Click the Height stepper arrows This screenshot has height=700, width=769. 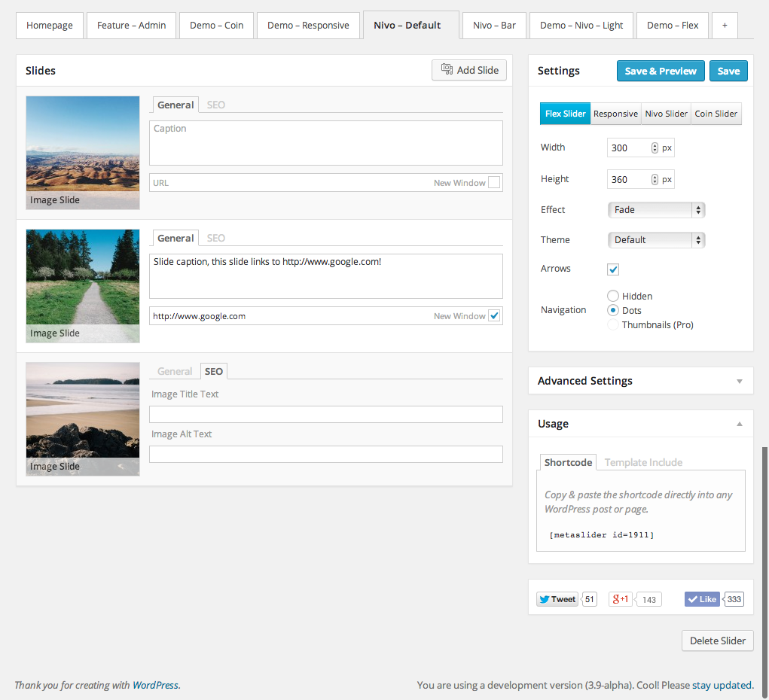point(655,179)
